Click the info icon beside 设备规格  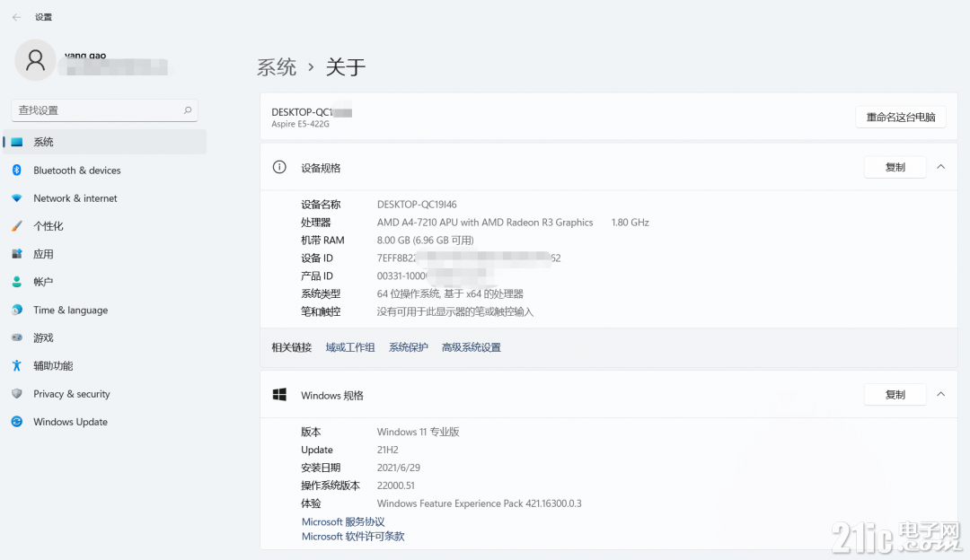(279, 167)
